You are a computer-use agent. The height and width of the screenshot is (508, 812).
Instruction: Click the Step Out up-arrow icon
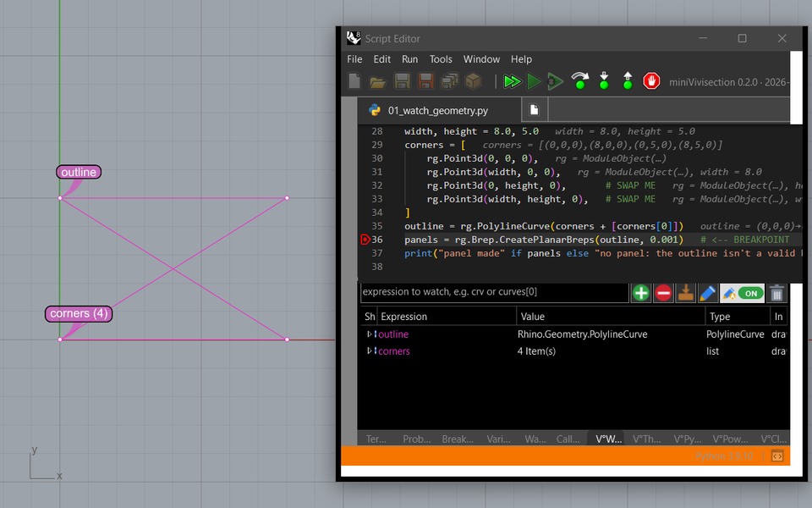point(628,81)
